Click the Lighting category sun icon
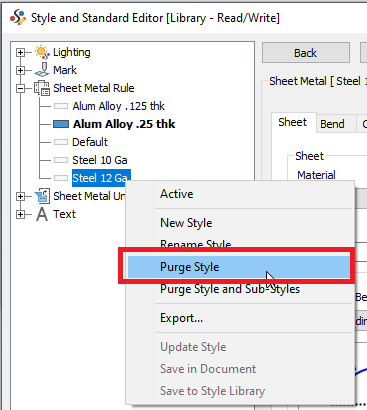Image resolution: width=367 pixels, height=410 pixels. pyautogui.click(x=42, y=52)
